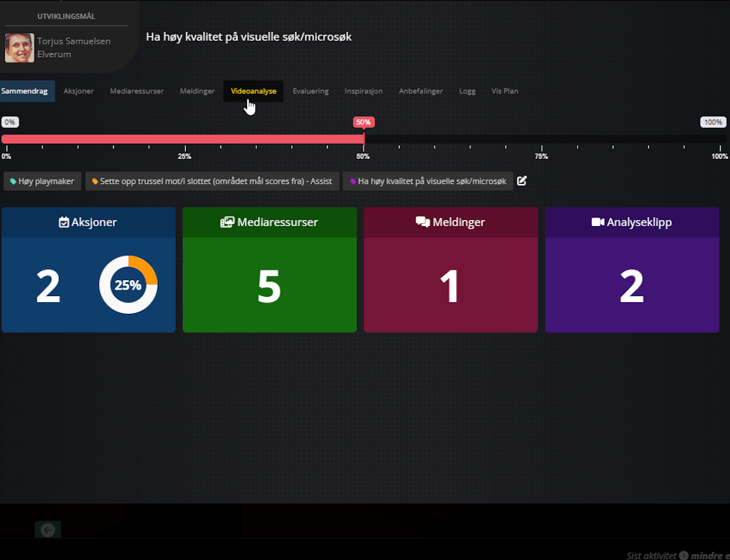Click the Meldinger card chat icon
The width and height of the screenshot is (730, 560).
click(x=422, y=223)
